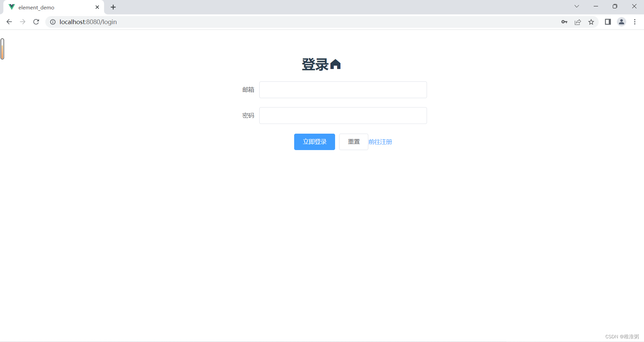
Task: Open the dropdown chevron near window controls
Action: pyautogui.click(x=577, y=6)
